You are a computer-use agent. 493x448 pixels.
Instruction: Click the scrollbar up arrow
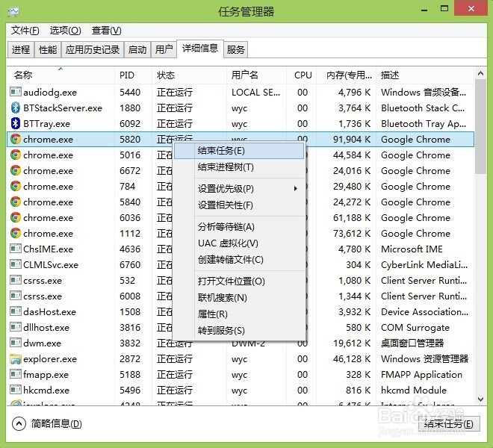point(480,74)
